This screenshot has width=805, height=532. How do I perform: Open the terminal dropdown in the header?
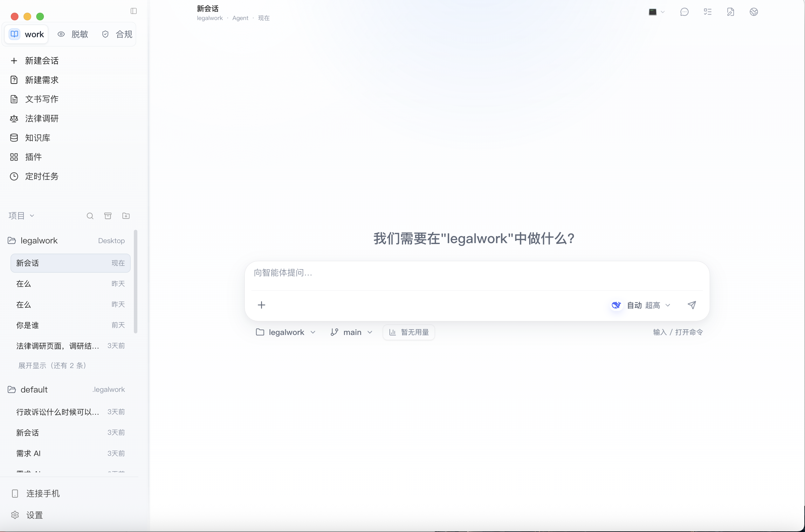[656, 12]
